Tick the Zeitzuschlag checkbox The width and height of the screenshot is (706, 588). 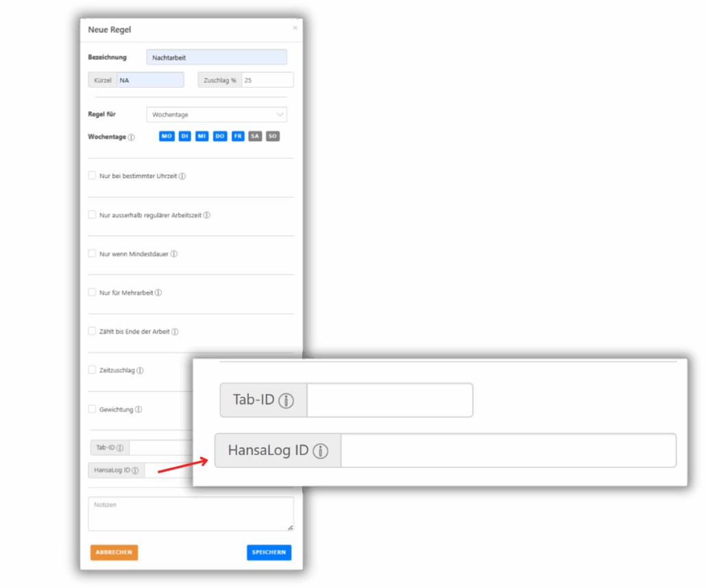coord(92,370)
